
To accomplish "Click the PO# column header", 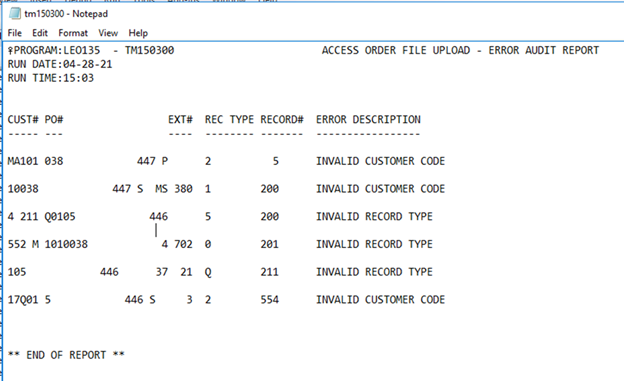I will click(54, 119).
